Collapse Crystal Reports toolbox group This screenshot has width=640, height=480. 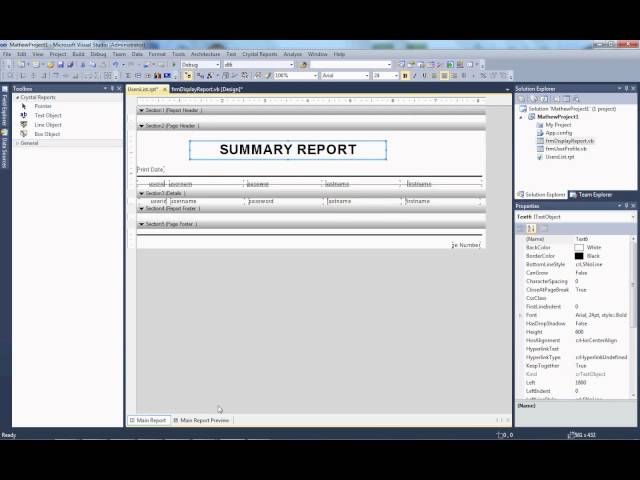[x=17, y=98]
